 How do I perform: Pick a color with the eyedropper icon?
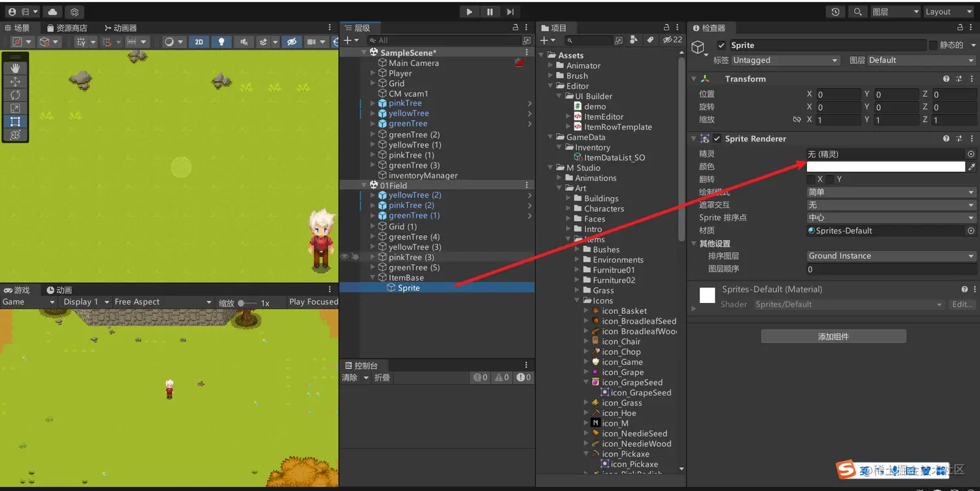pyautogui.click(x=971, y=167)
